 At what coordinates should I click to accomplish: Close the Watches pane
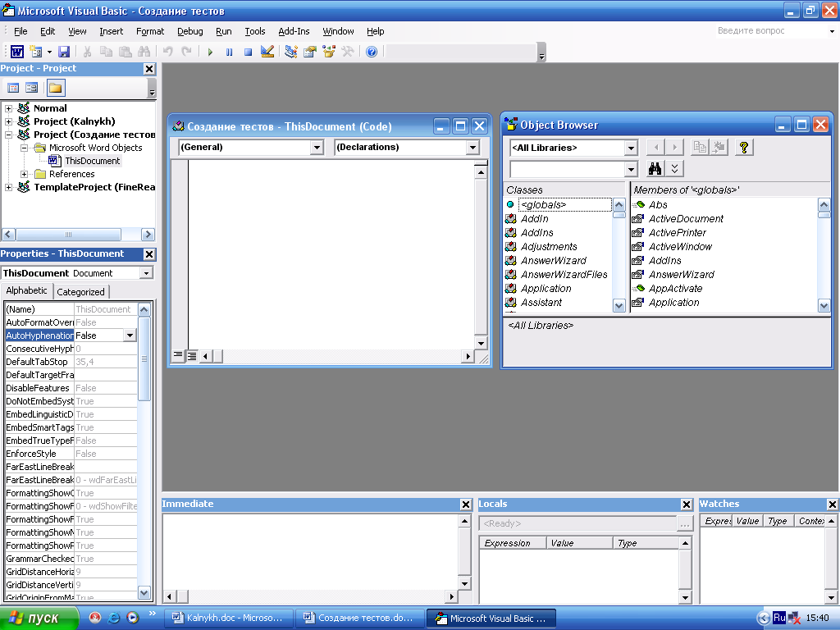pyautogui.click(x=833, y=504)
